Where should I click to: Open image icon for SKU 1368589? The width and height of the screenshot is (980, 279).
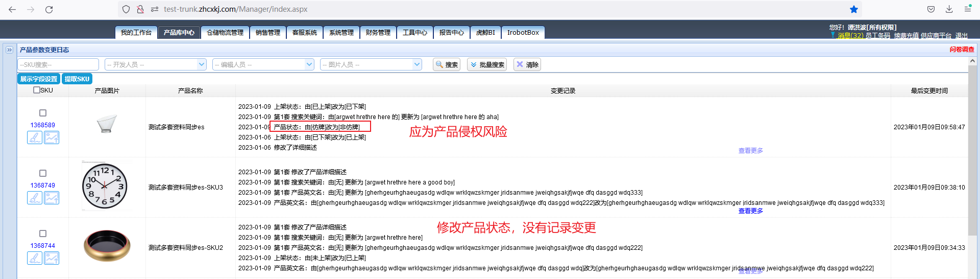pos(52,137)
